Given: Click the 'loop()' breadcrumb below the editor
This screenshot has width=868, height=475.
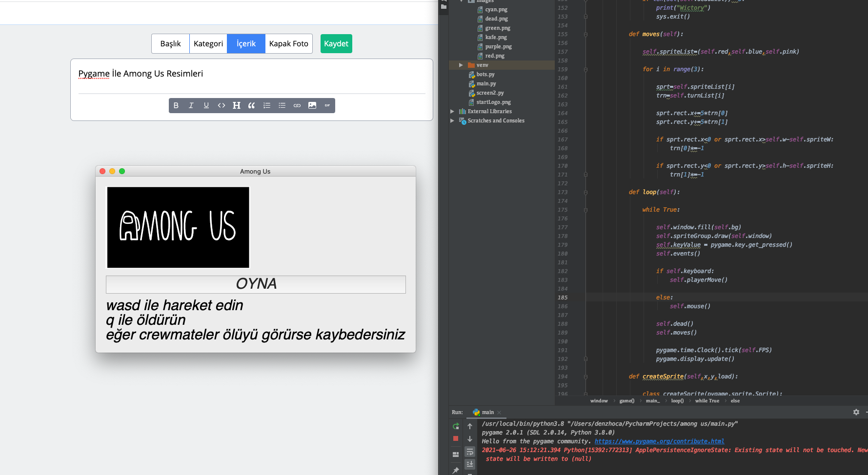Looking at the screenshot, I should [x=677, y=401].
